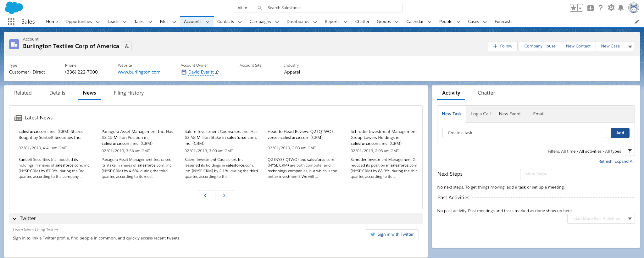
Task: Click the New Contact button
Action: 578,46
